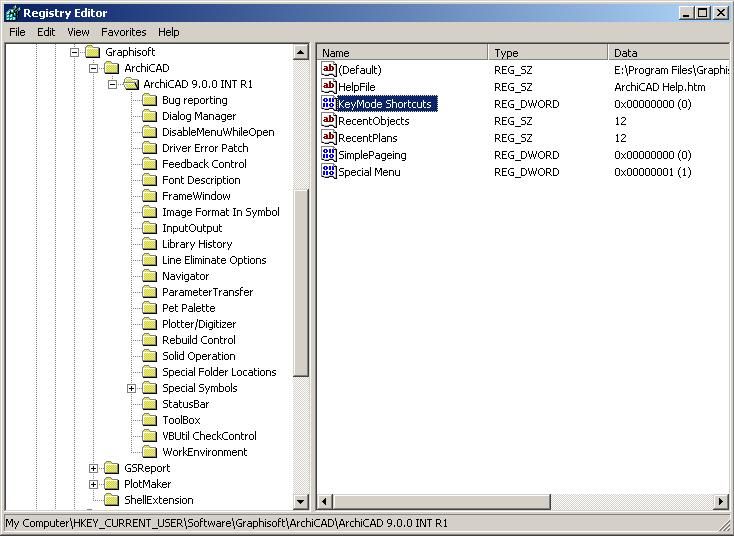Image resolution: width=734 pixels, height=536 pixels.
Task: Click the tree pane vertical scrollbar thumb
Action: pos(301,283)
